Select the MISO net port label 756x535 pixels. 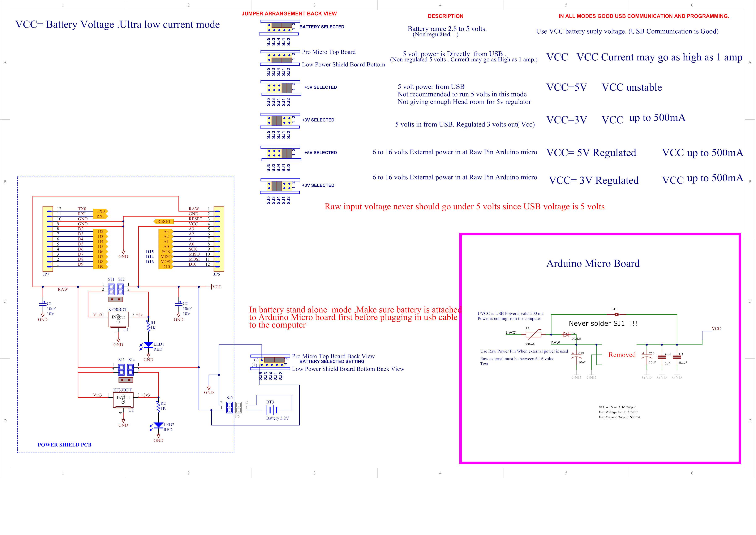tap(166, 257)
